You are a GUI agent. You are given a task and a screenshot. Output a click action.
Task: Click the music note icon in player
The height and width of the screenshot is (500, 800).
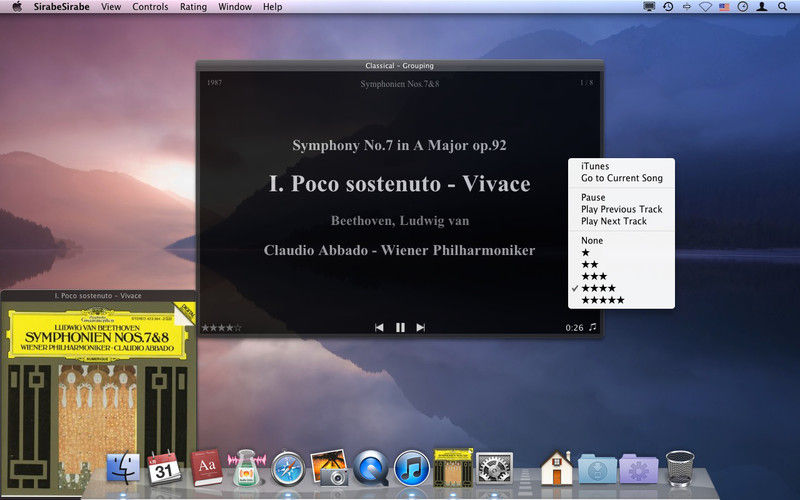point(592,327)
